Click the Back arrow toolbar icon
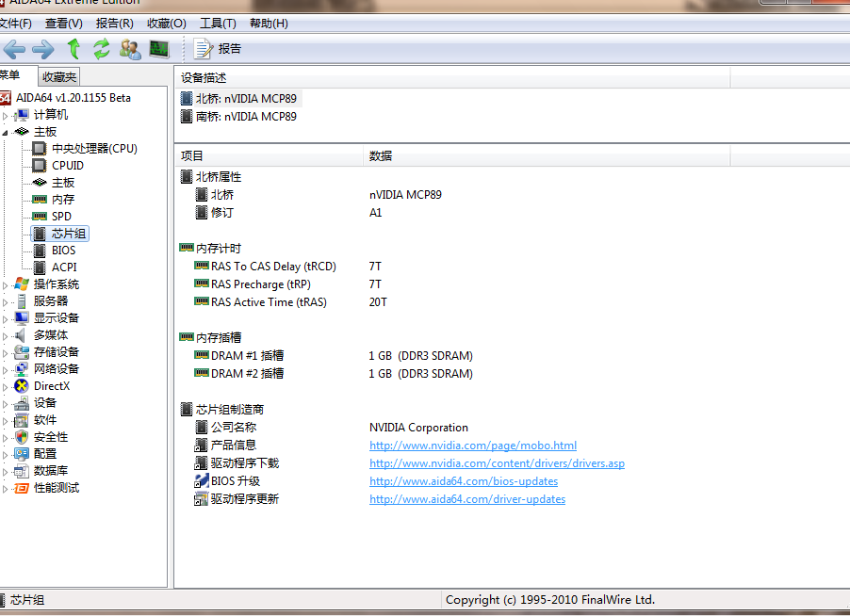This screenshot has height=616, width=850. [x=14, y=49]
